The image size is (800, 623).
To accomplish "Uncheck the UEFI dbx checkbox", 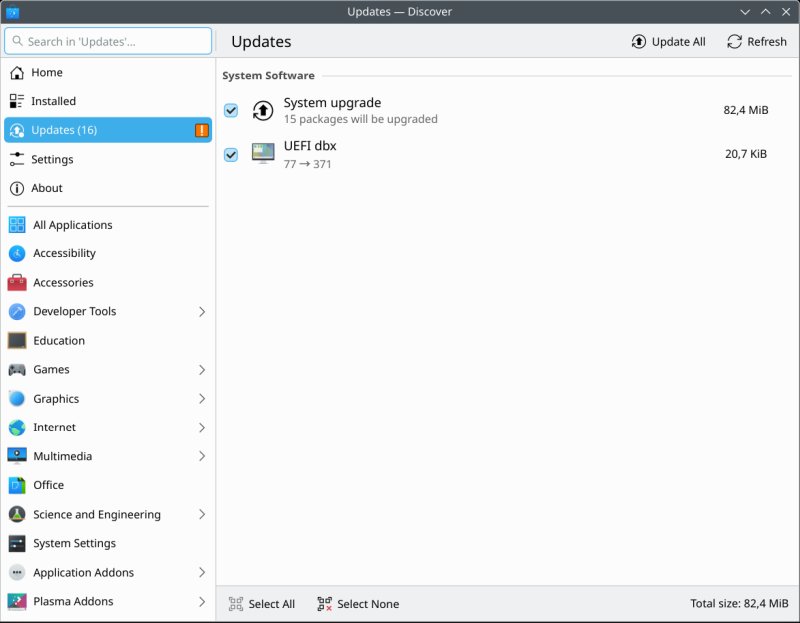I will pyautogui.click(x=231, y=154).
